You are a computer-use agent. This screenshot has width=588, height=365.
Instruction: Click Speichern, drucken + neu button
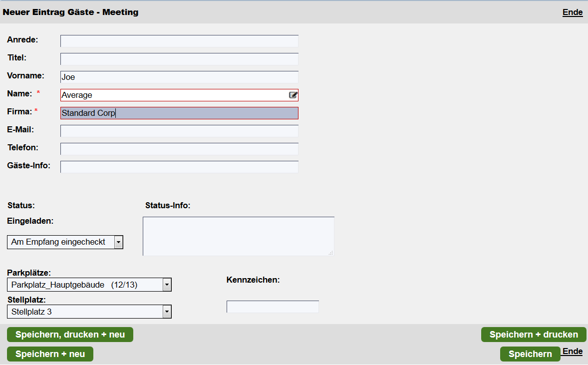click(70, 335)
